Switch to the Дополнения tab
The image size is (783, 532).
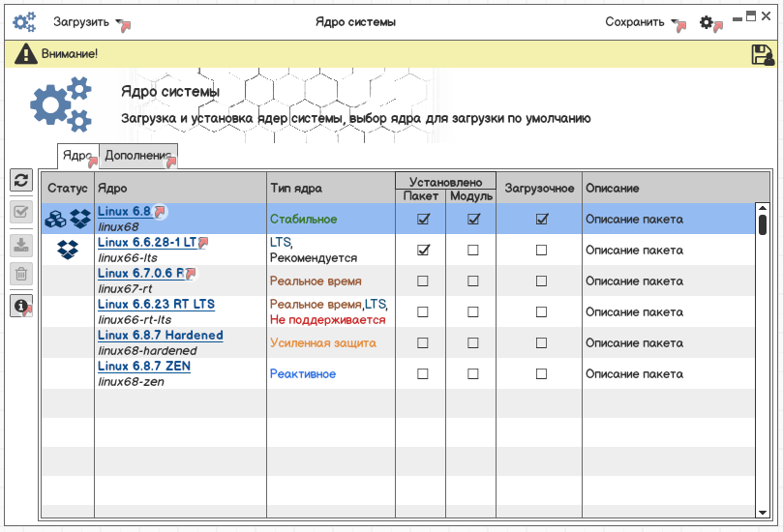[139, 156]
